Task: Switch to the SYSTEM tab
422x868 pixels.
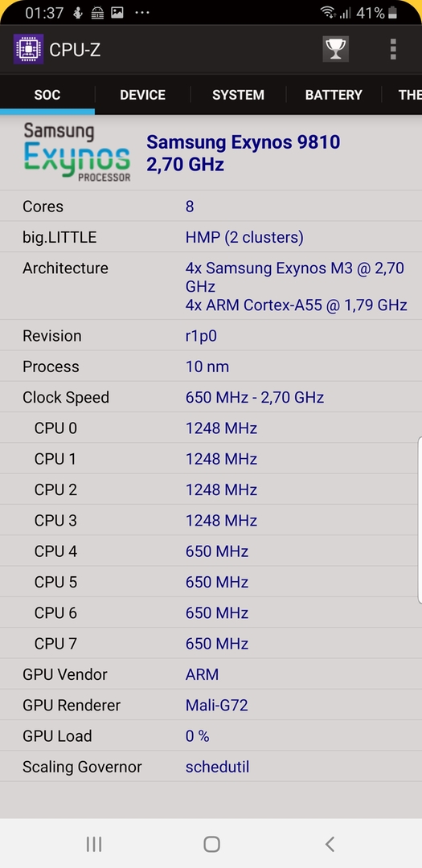Action: pos(238,95)
